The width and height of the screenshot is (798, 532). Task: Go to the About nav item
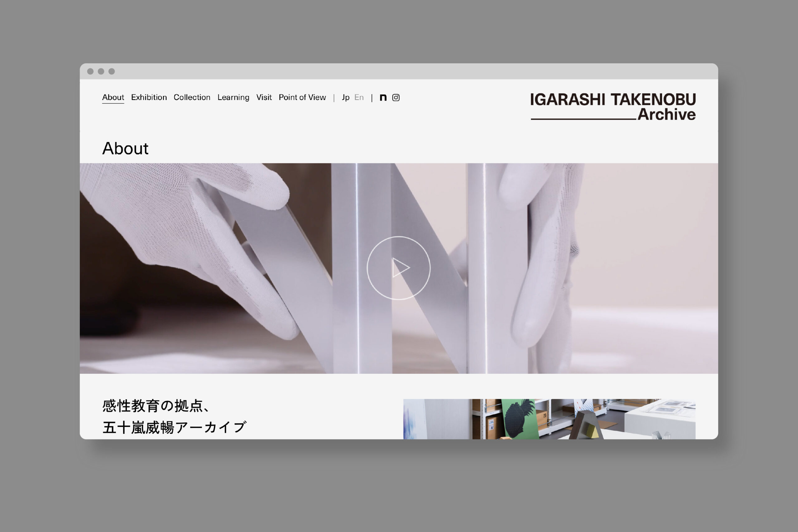113,97
